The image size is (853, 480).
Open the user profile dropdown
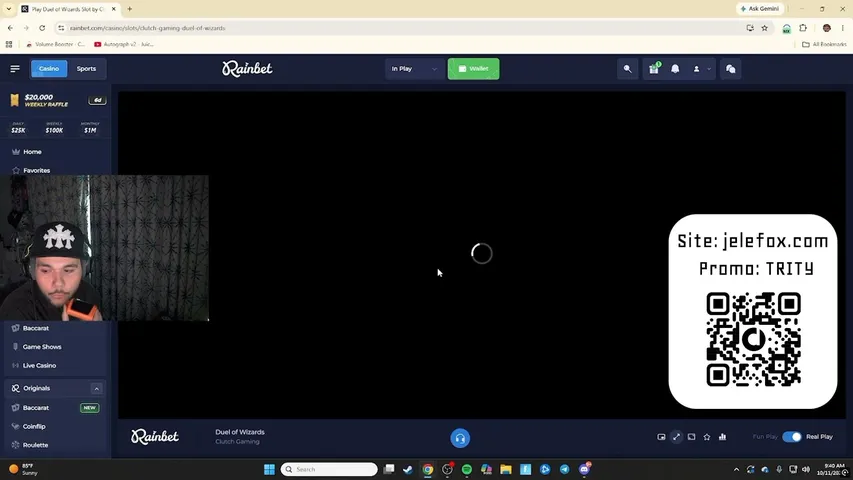pos(701,69)
